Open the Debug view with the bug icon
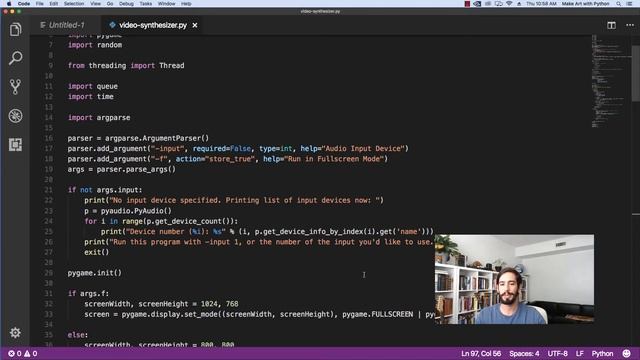Screen dimensions: 640x360 tap(16, 116)
